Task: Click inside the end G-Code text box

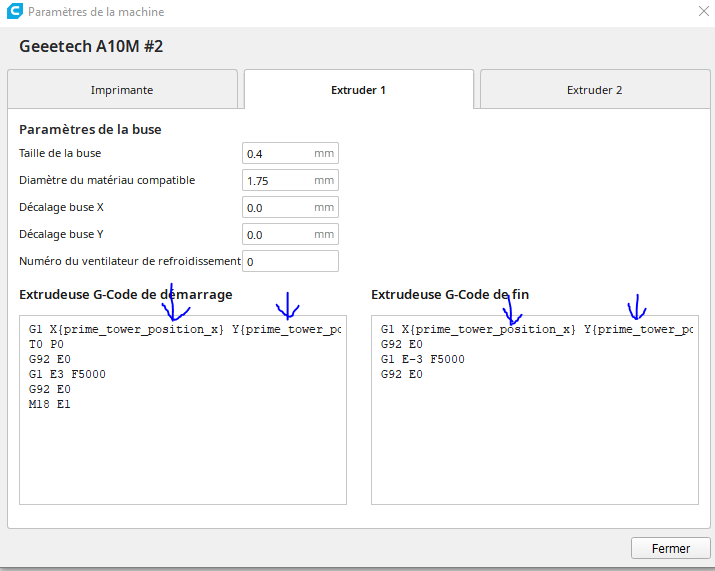Action: pos(535,410)
